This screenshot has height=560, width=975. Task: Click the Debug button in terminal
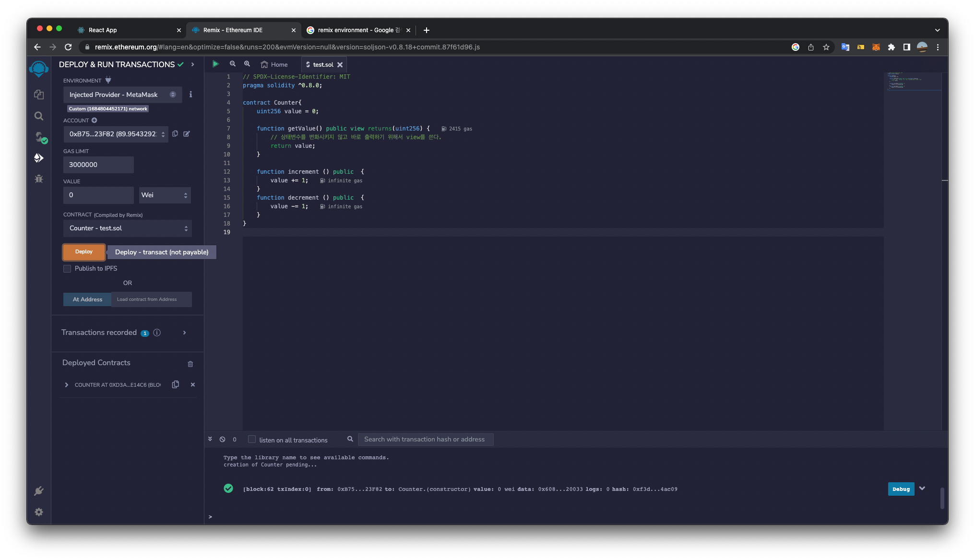901,489
